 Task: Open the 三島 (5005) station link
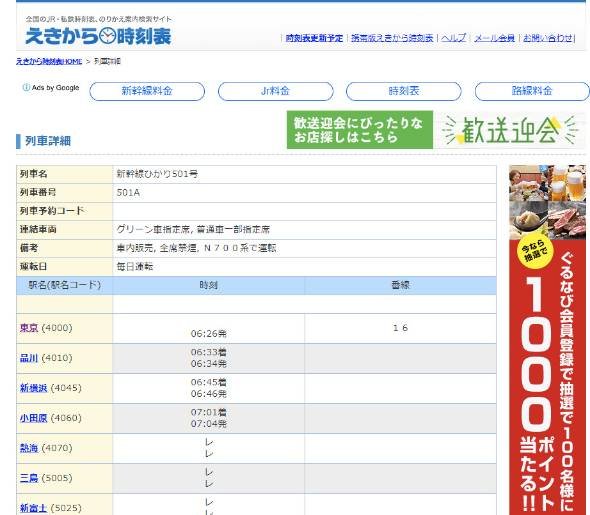click(x=29, y=479)
